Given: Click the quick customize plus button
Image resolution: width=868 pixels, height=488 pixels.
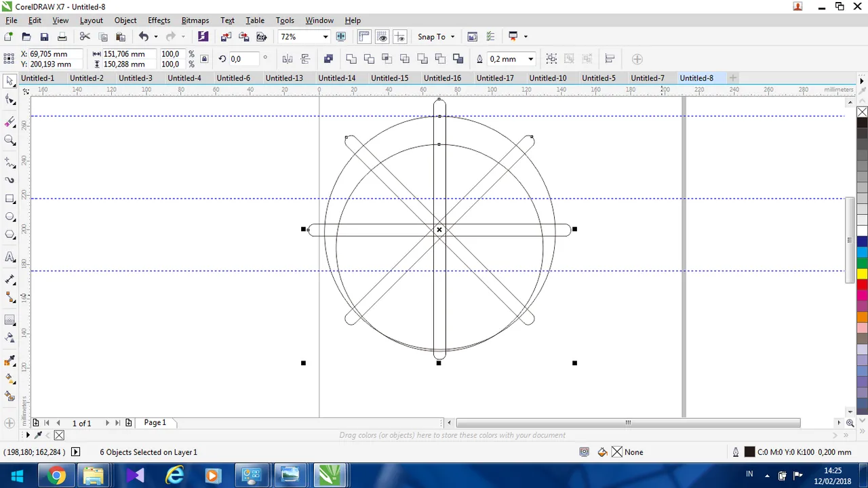Looking at the screenshot, I should (637, 59).
